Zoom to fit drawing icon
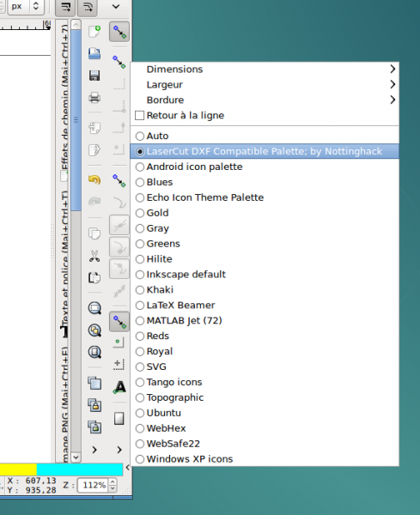The width and height of the screenshot is (420, 515). pyautogui.click(x=94, y=330)
